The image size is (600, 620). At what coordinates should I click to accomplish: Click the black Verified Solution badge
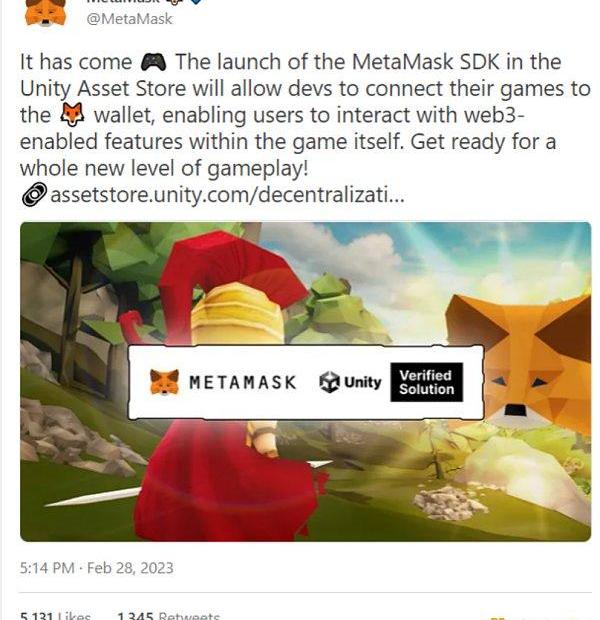coord(426,382)
